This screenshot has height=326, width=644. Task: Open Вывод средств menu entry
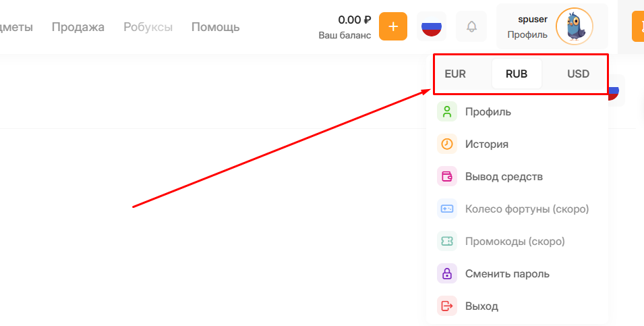click(x=504, y=177)
